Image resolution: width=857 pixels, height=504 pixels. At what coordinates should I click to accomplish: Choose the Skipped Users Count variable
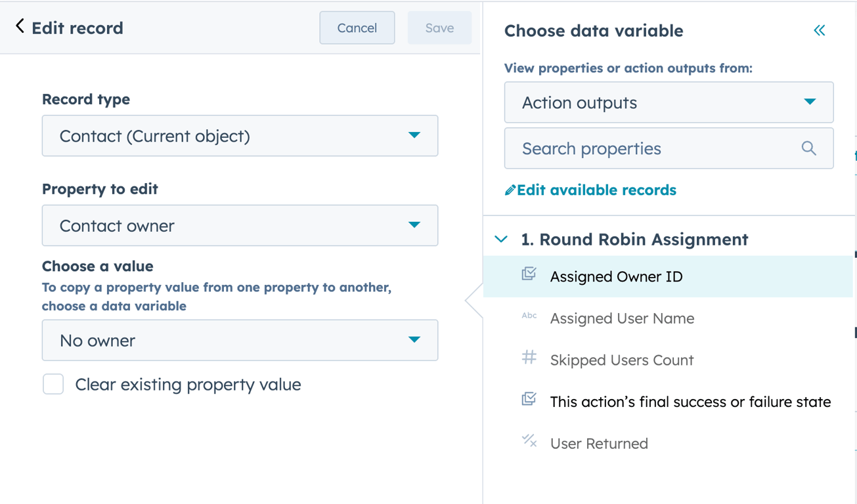(x=621, y=360)
